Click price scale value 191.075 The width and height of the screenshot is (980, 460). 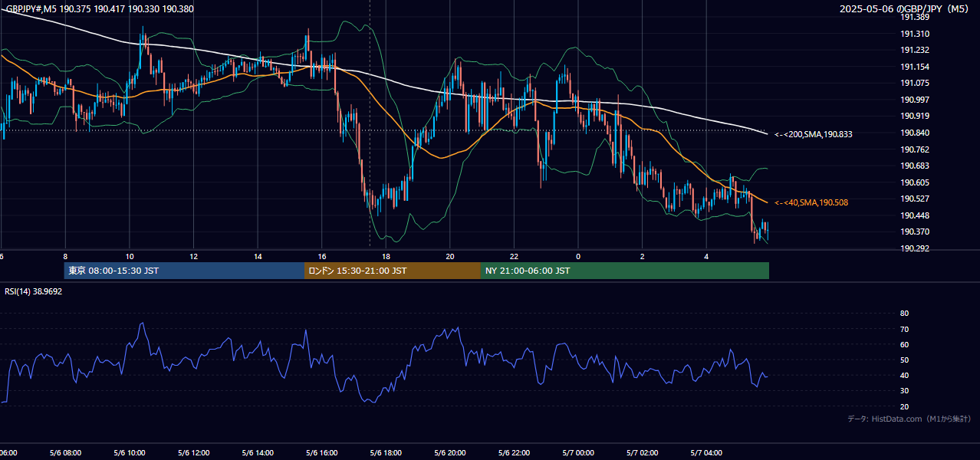[x=915, y=83]
